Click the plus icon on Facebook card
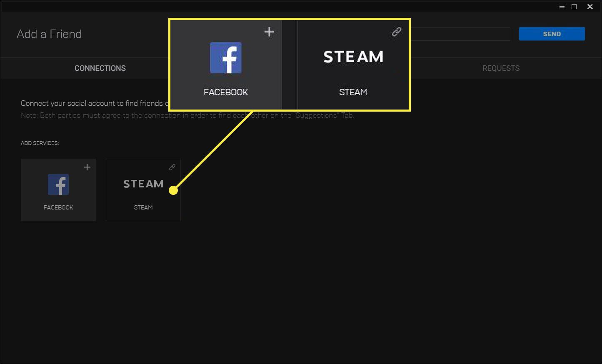The image size is (602, 364). point(87,167)
